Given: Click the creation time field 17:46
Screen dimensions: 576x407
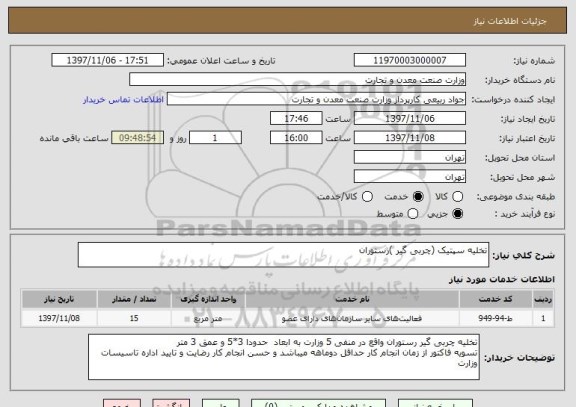Looking at the screenshot, I should (296, 119).
